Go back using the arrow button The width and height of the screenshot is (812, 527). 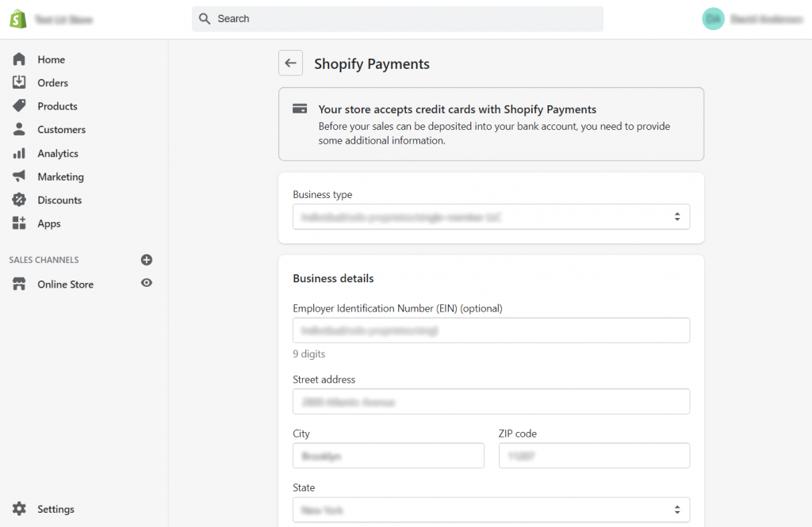tap(291, 63)
